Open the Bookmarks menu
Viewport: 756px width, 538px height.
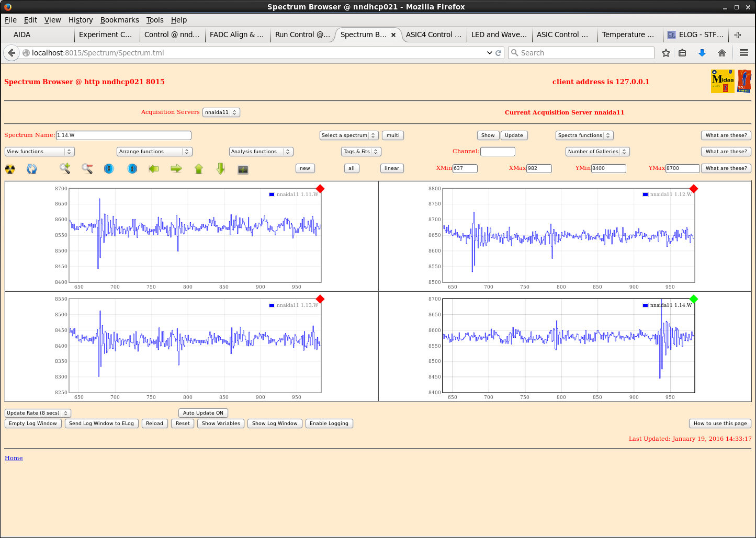pyautogui.click(x=119, y=20)
